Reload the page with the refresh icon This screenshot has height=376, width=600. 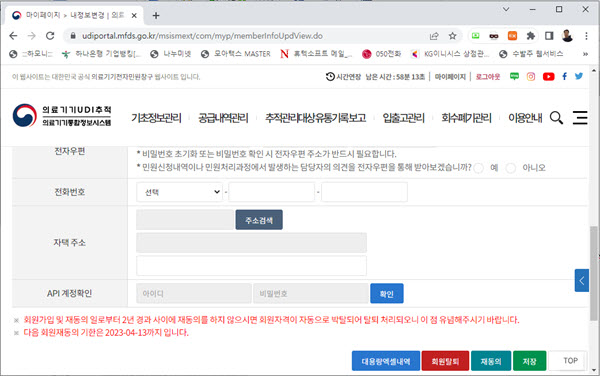tap(50, 36)
